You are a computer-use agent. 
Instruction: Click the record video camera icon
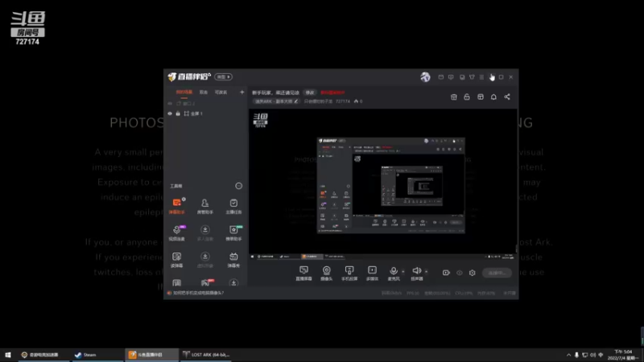446,273
